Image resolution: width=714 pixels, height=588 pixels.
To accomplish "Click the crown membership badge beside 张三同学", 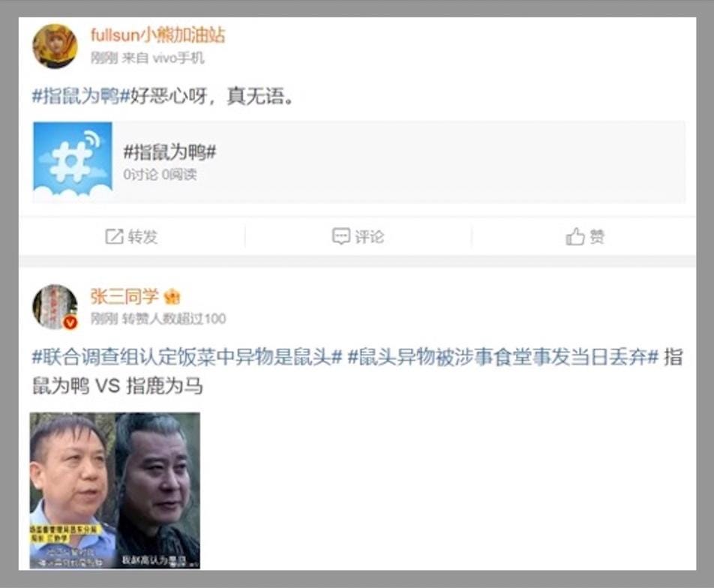I will click(x=172, y=298).
